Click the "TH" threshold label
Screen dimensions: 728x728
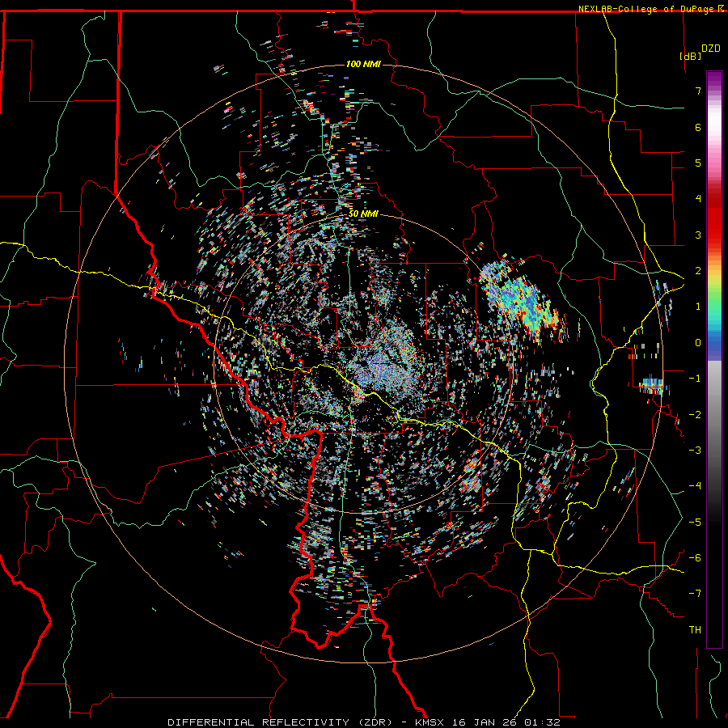(695, 630)
